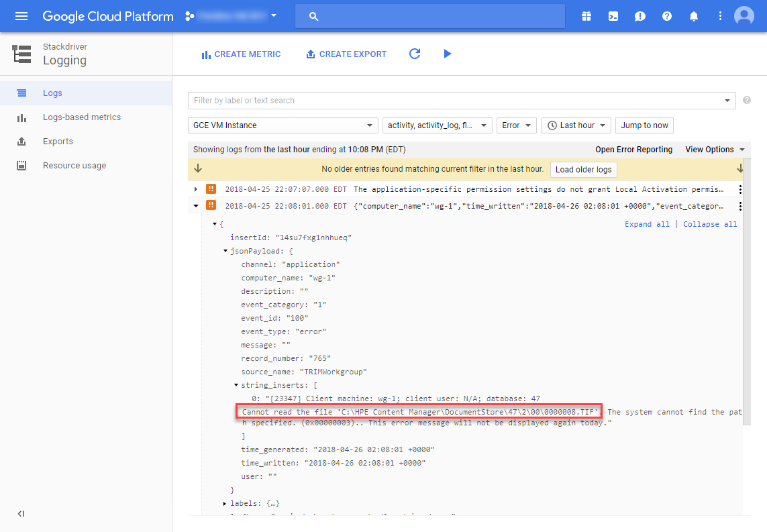
Task: Select Logs in the sidebar
Action: (86, 93)
